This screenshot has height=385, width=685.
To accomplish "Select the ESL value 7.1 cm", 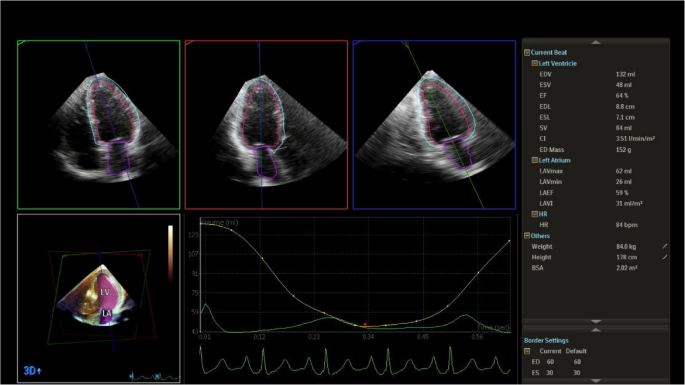I will (x=625, y=117).
